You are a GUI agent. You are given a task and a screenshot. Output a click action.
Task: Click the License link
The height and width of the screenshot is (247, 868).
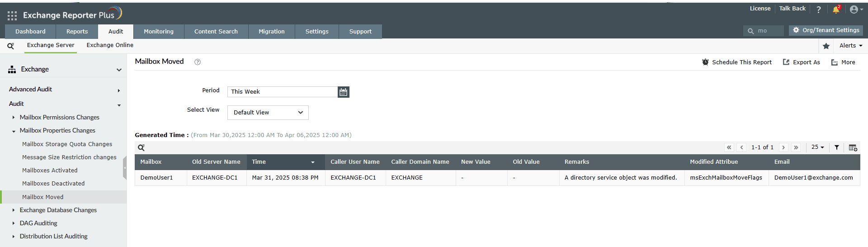760,9
